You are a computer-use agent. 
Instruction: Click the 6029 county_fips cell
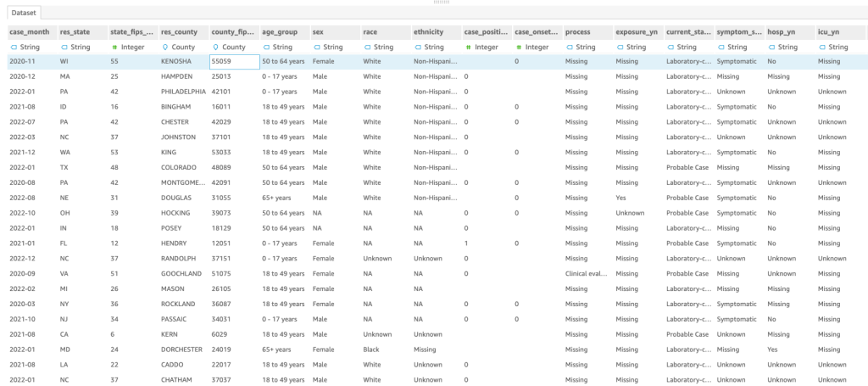coord(235,334)
